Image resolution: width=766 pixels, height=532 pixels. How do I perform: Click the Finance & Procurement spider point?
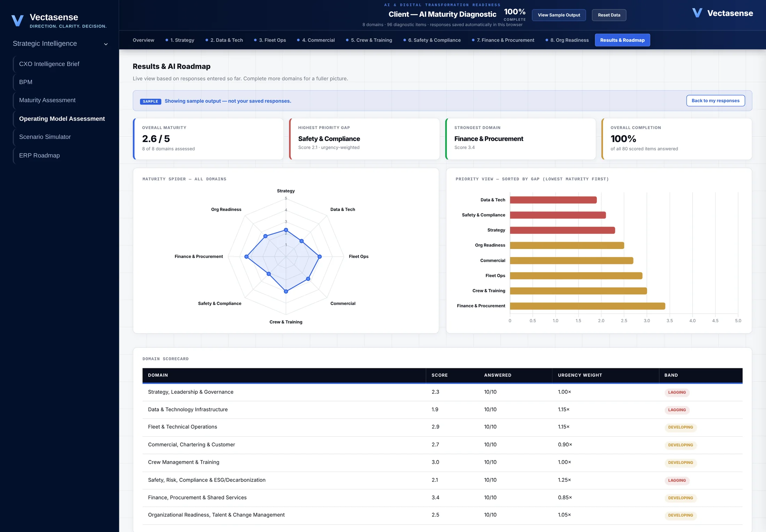click(247, 257)
